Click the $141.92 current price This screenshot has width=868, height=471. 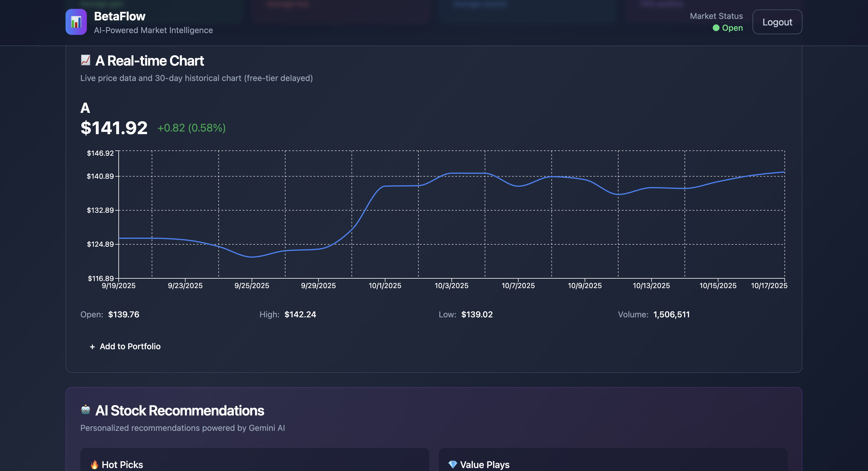(x=114, y=128)
